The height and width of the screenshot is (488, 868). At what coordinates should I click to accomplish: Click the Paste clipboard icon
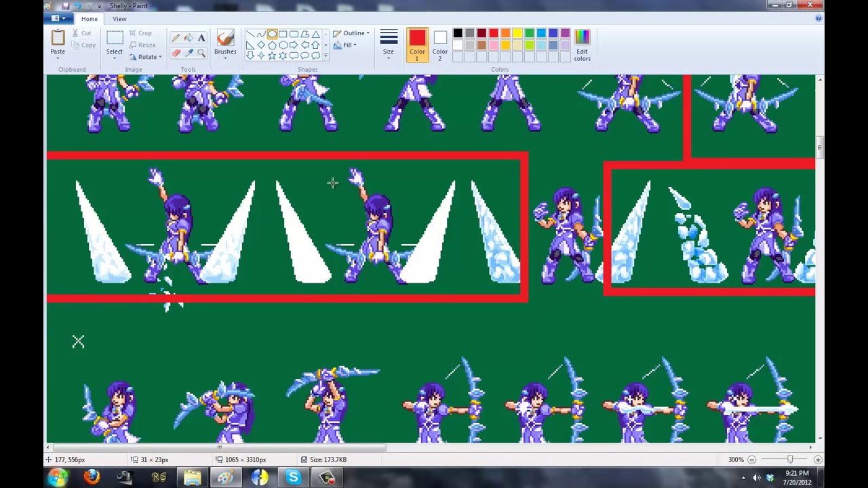pos(58,38)
